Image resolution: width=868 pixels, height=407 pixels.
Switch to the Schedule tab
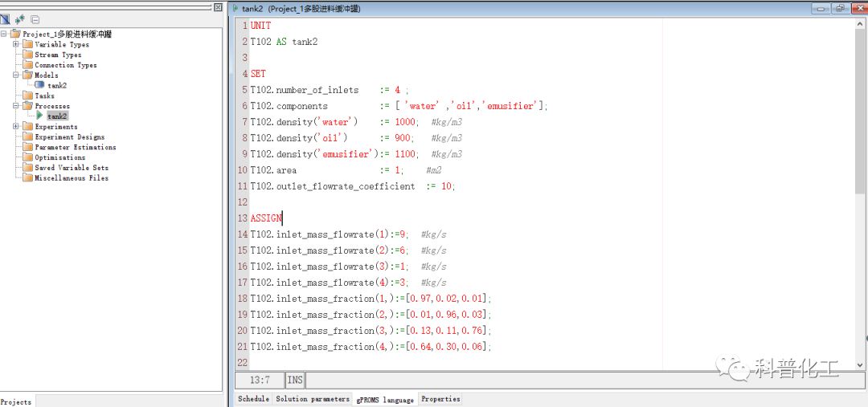pyautogui.click(x=253, y=399)
